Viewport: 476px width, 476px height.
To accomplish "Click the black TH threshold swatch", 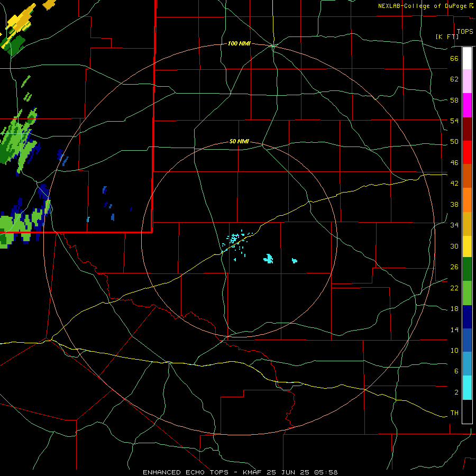I will (x=467, y=411).
